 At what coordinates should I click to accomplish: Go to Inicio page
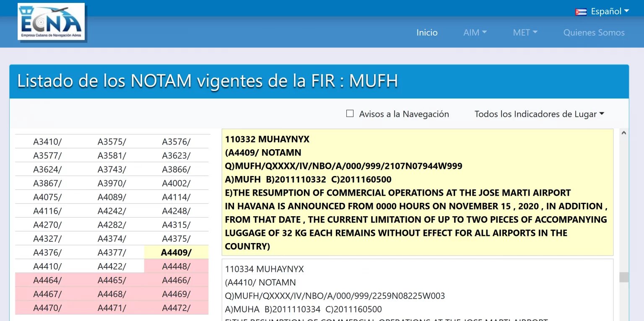pos(427,33)
